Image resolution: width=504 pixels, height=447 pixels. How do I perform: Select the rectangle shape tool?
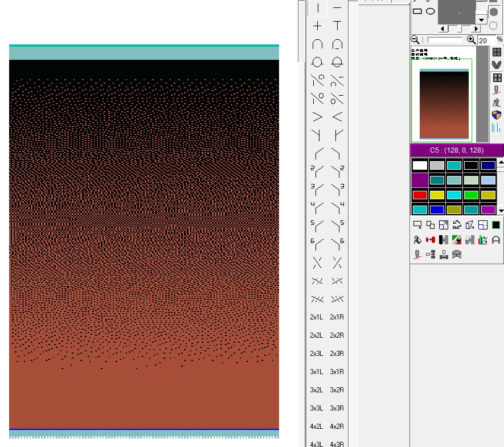click(x=417, y=11)
